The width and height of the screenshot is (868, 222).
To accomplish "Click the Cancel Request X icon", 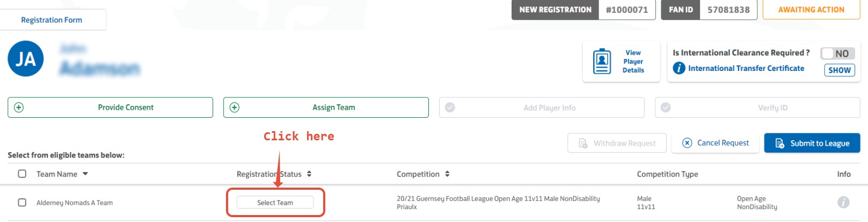I will (x=687, y=143).
